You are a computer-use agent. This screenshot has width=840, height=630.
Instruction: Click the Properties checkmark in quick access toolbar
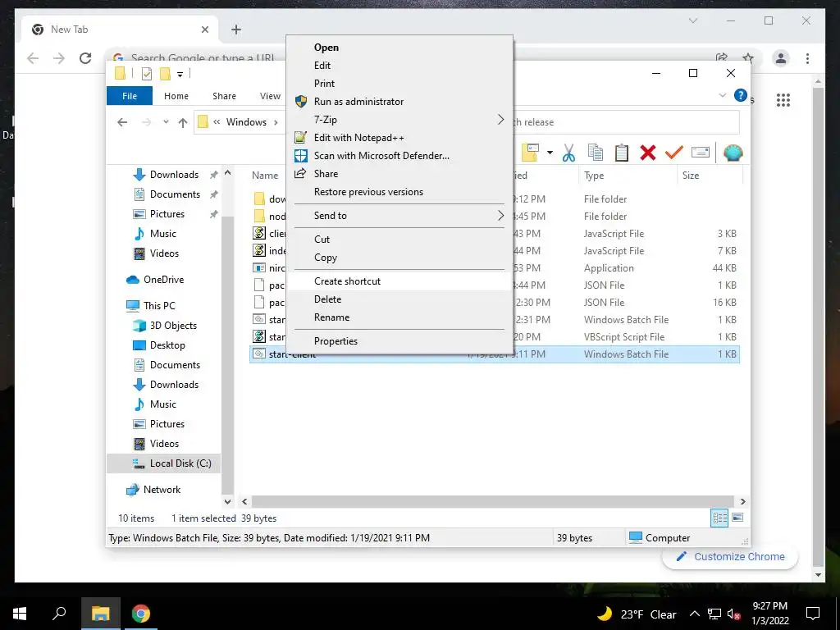(146, 74)
